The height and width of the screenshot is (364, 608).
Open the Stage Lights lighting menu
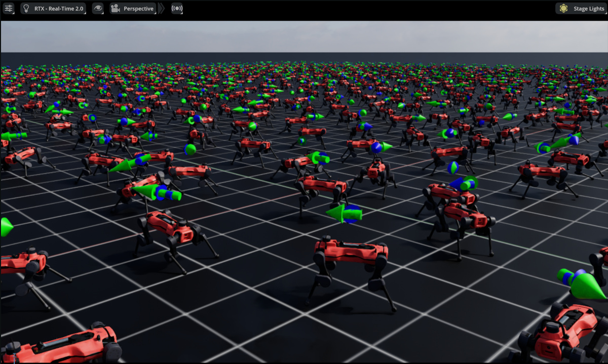582,9
